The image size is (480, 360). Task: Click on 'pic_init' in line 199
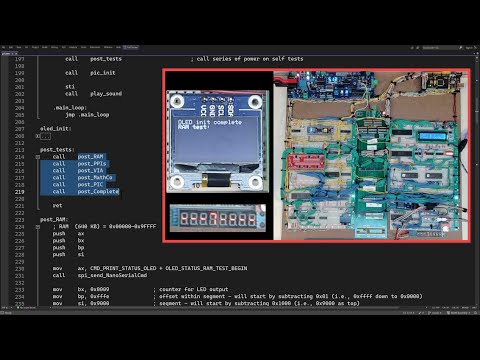(x=103, y=73)
